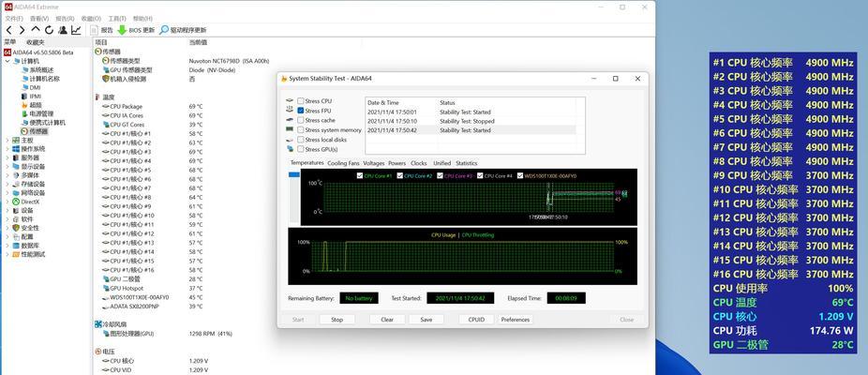This screenshot has width=868, height=375.
Task: Click the 主板 motherboard icon in the tree
Action: click(x=16, y=140)
